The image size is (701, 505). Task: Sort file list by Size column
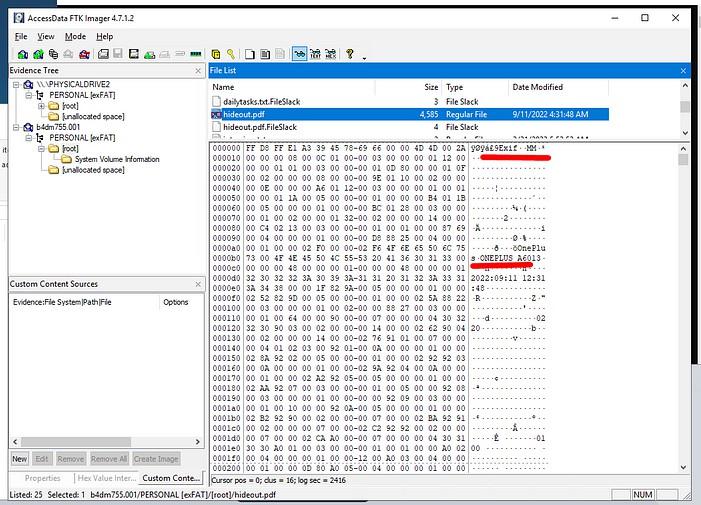409,87
